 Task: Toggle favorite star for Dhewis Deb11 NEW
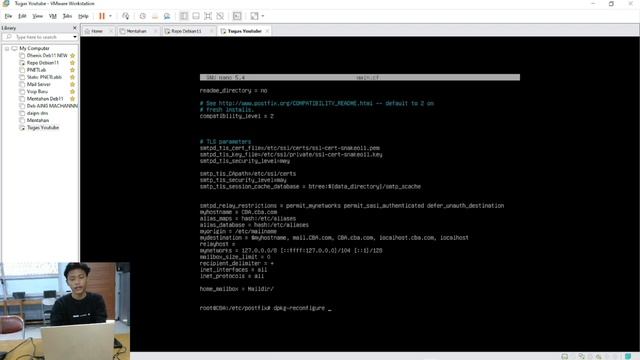coord(73,56)
